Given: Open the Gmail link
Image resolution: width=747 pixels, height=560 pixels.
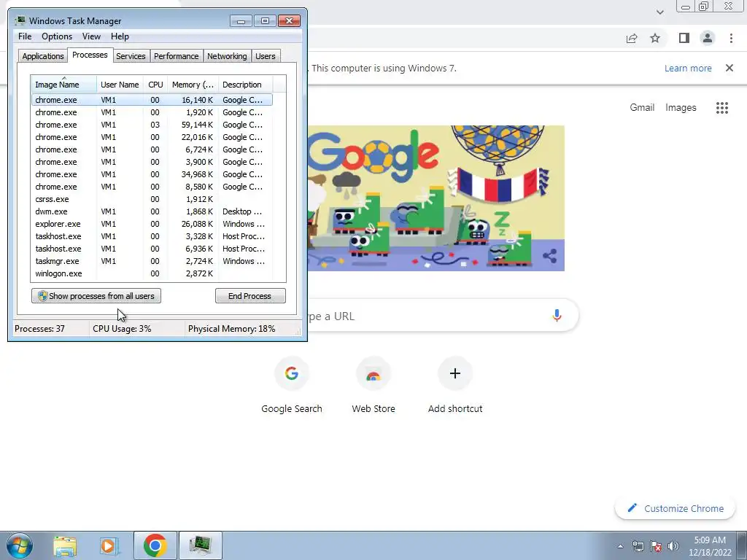Looking at the screenshot, I should pyautogui.click(x=642, y=108).
